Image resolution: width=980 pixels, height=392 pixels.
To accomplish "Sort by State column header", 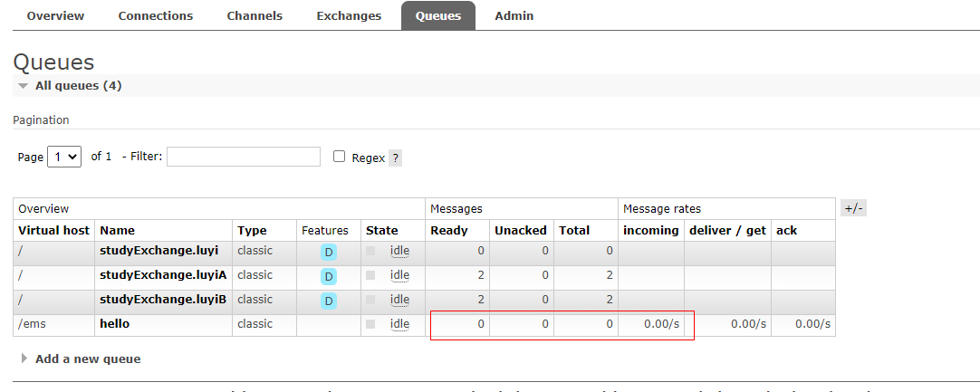I will pyautogui.click(x=382, y=230).
